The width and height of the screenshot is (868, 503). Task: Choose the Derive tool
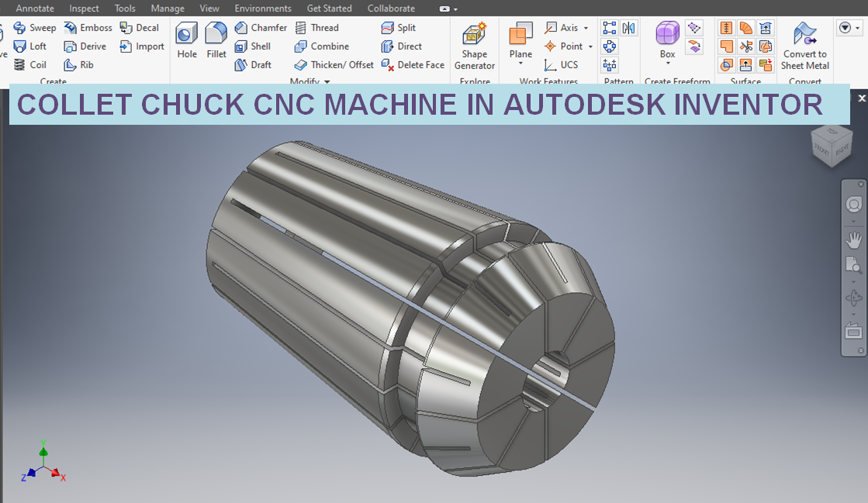click(85, 47)
